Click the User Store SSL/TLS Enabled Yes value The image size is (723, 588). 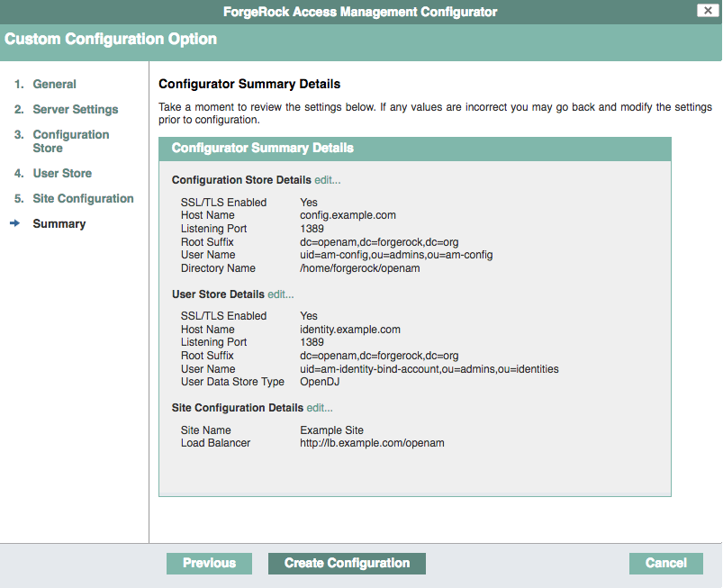pyautogui.click(x=309, y=316)
